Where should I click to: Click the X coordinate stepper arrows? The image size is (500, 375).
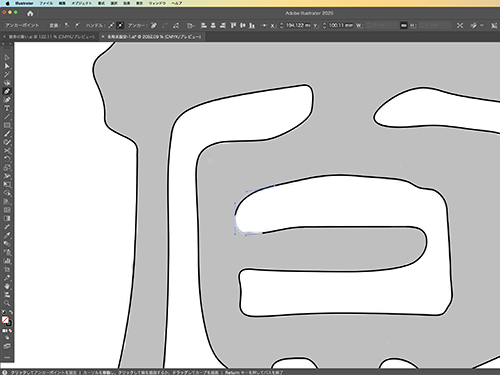coord(281,25)
